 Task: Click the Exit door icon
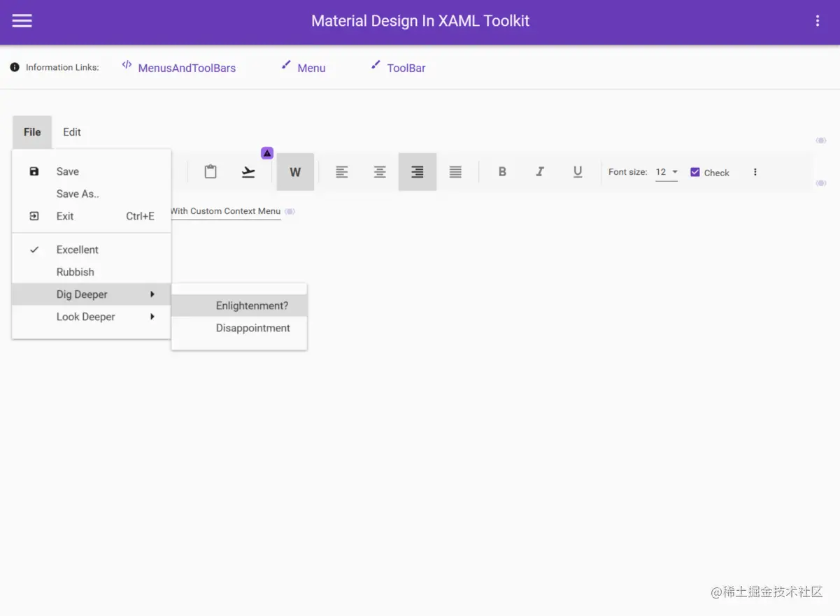coord(34,216)
